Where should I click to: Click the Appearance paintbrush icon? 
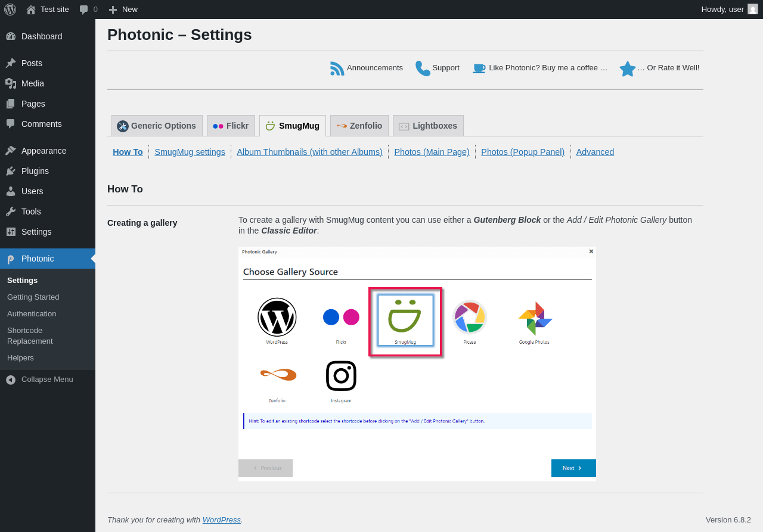pos(11,151)
